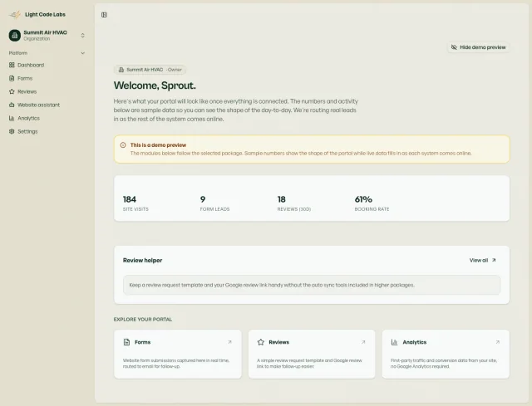Open the organization switcher chevron
This screenshot has height=406, width=532.
pyautogui.click(x=82, y=35)
